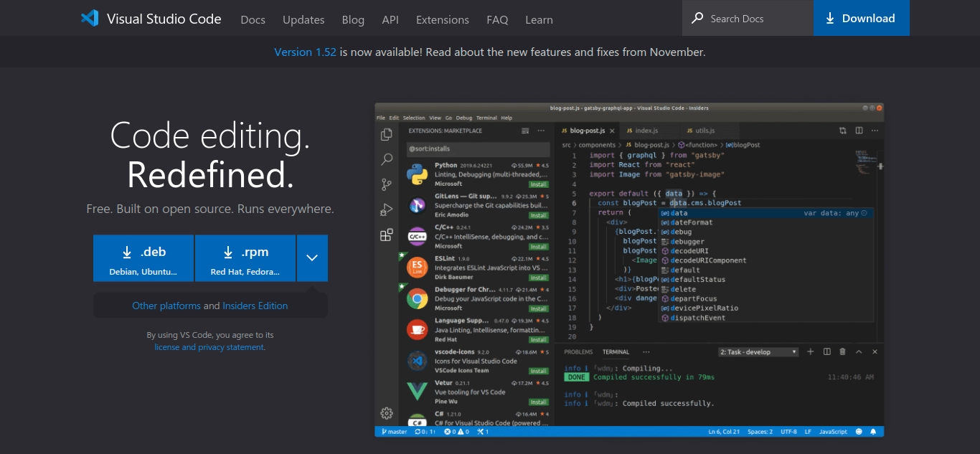This screenshot has width=980, height=454.
Task: Click the master branch status bar item
Action: tap(395, 432)
